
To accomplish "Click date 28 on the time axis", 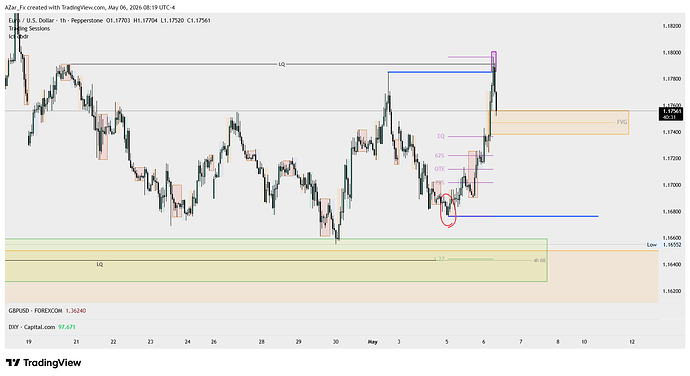I will [x=261, y=342].
